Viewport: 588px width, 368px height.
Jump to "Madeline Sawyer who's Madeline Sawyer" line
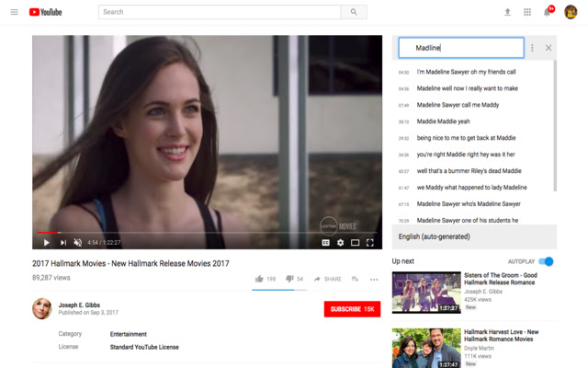pyautogui.click(x=469, y=204)
